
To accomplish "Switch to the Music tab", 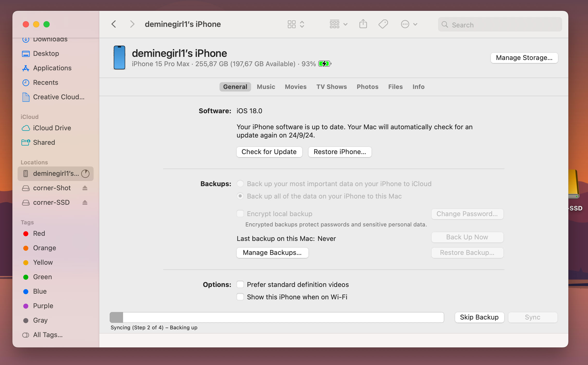I will tap(266, 87).
